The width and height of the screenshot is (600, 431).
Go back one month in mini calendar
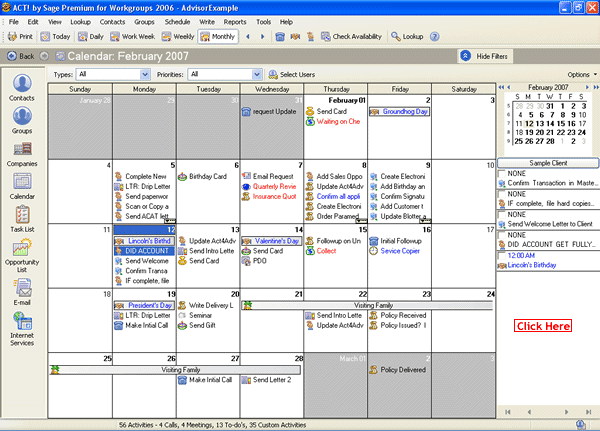[509, 88]
